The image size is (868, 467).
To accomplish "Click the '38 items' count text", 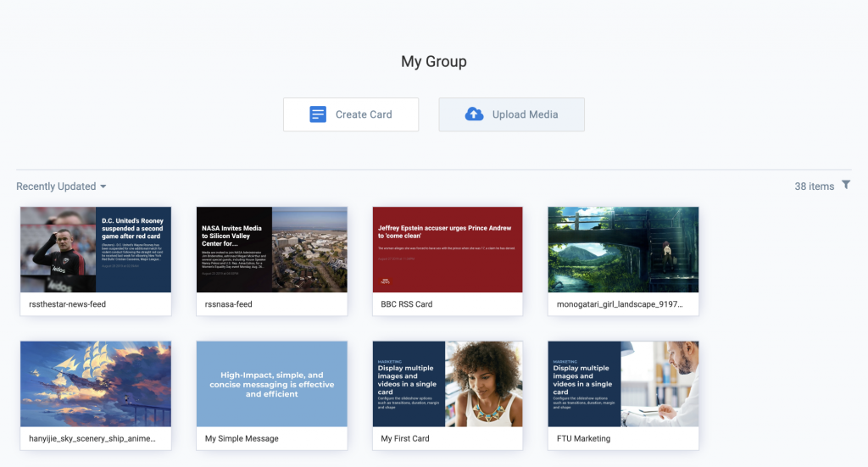I will click(815, 186).
